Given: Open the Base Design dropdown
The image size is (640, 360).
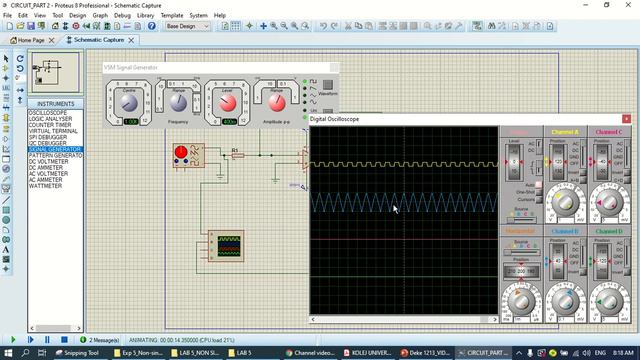Looking at the screenshot, I should point(187,26).
